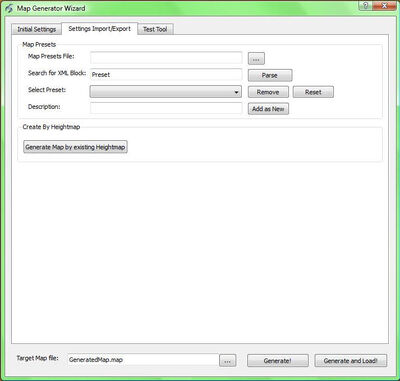Click Generate Map by existing Heightmap

coord(75,147)
